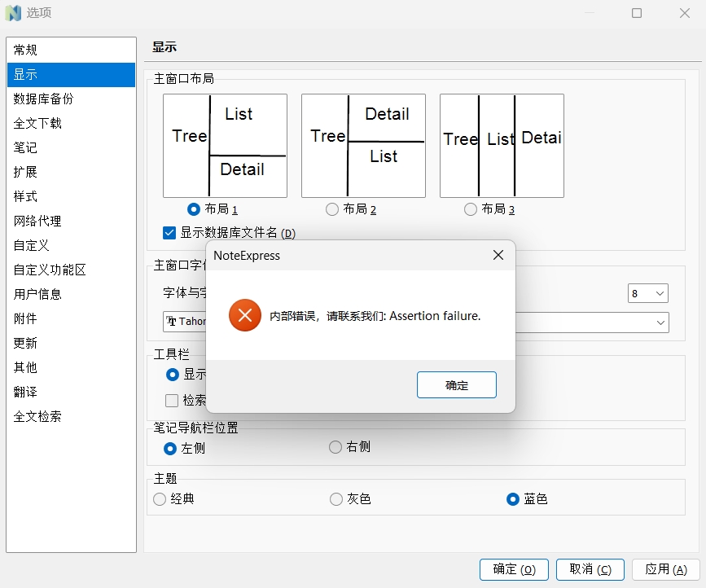Click the NoteExpress icon in the title bar
Viewport: 706px width, 588px height.
coord(12,13)
